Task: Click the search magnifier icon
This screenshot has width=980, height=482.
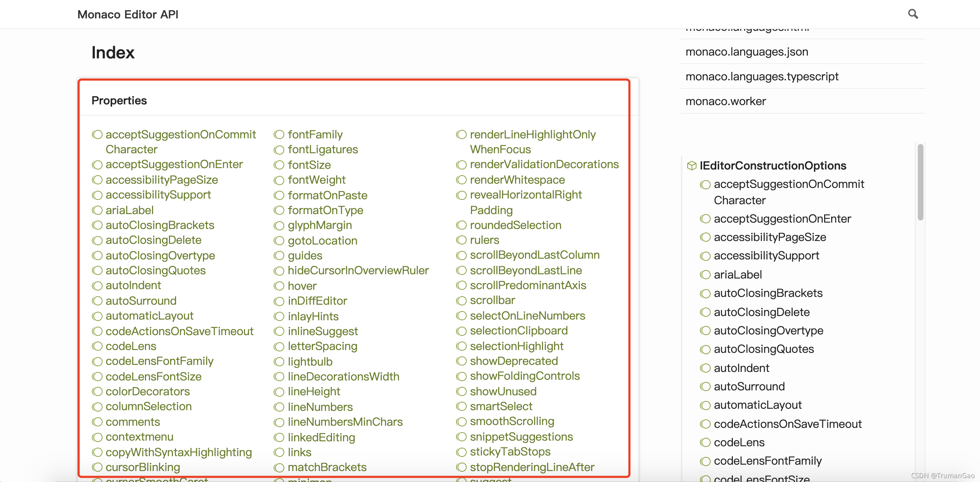Action: coord(913,14)
